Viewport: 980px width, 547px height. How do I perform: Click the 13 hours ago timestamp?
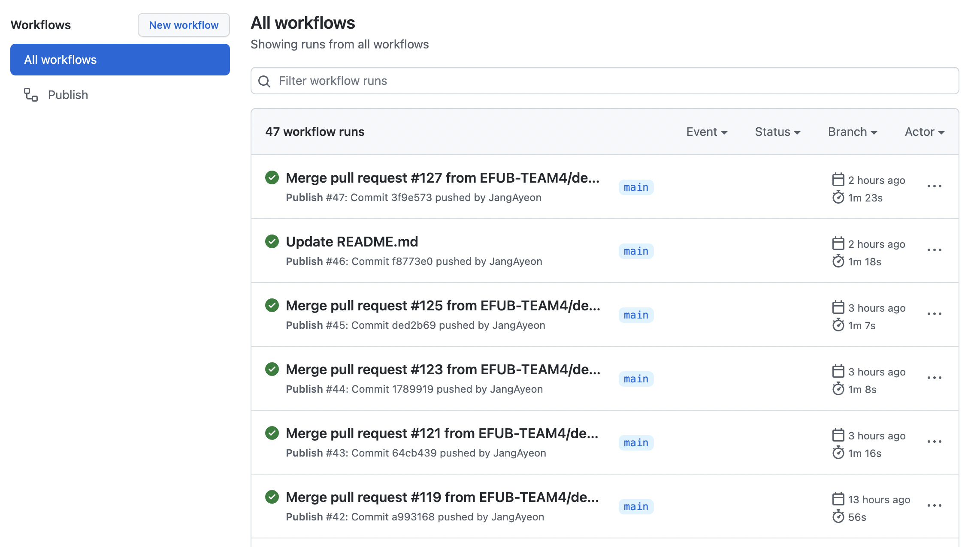pyautogui.click(x=879, y=499)
